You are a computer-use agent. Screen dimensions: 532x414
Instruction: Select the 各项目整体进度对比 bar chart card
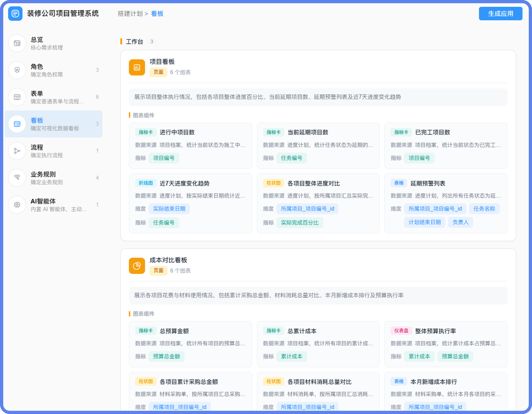(x=318, y=203)
